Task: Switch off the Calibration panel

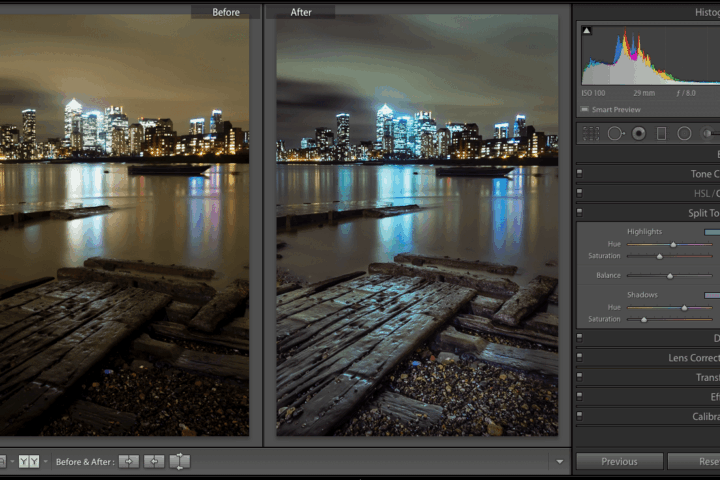Action: 579,416
